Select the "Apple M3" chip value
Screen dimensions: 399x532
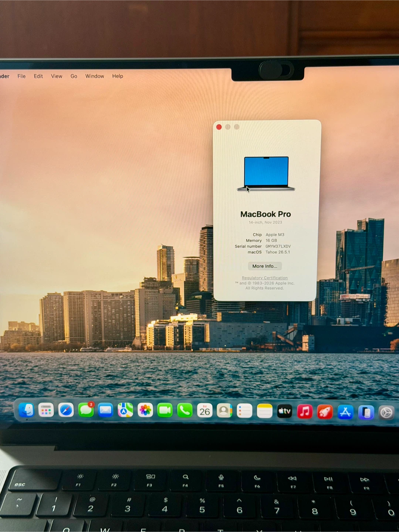275,235
